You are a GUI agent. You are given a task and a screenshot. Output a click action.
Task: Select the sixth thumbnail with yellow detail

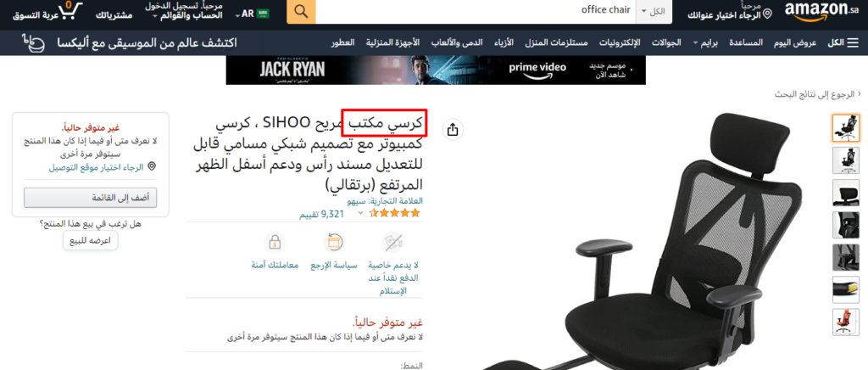pos(845,289)
